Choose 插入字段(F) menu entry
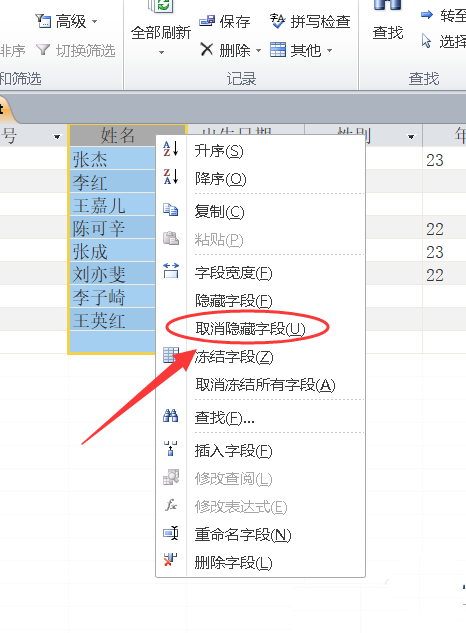466x633 pixels. click(233, 451)
